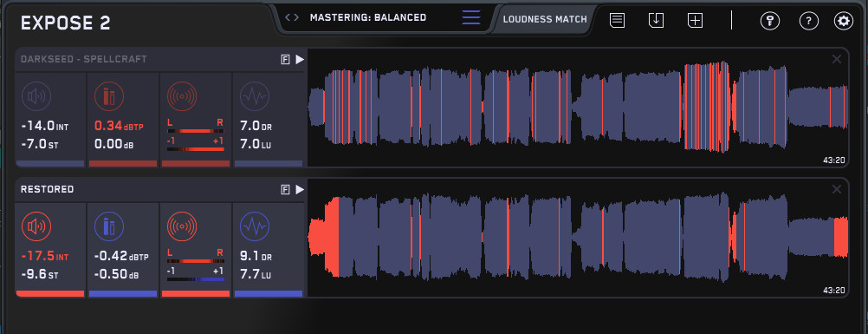Open the preset list hamburger menu

point(471,17)
